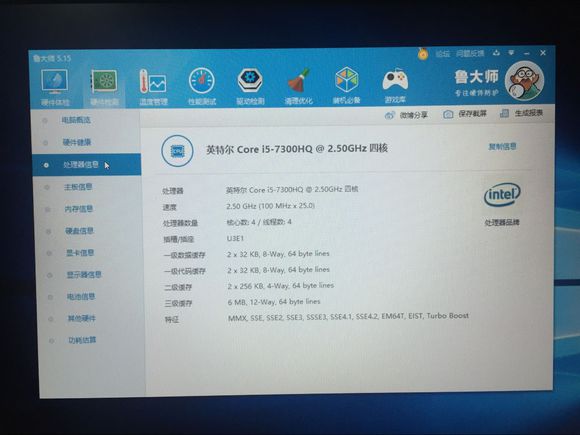
Task: Click 保存截屏 to save a screenshot
Action: [465, 114]
